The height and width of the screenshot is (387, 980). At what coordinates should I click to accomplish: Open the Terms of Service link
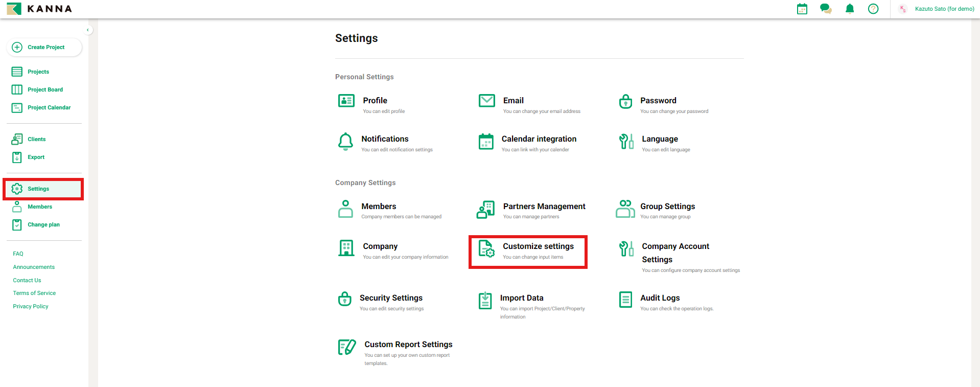[x=34, y=293]
